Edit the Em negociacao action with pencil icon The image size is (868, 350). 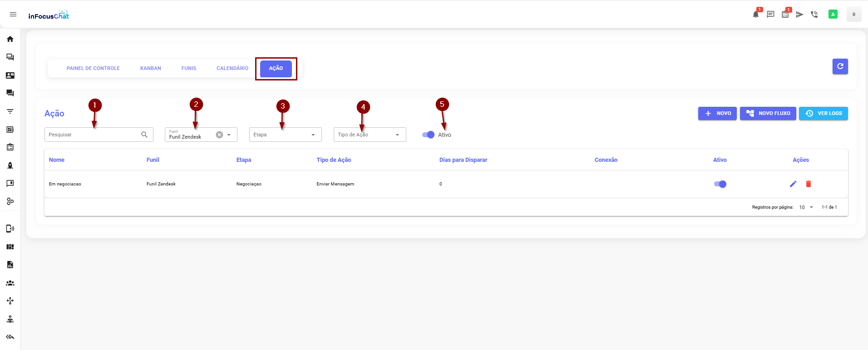[793, 184]
